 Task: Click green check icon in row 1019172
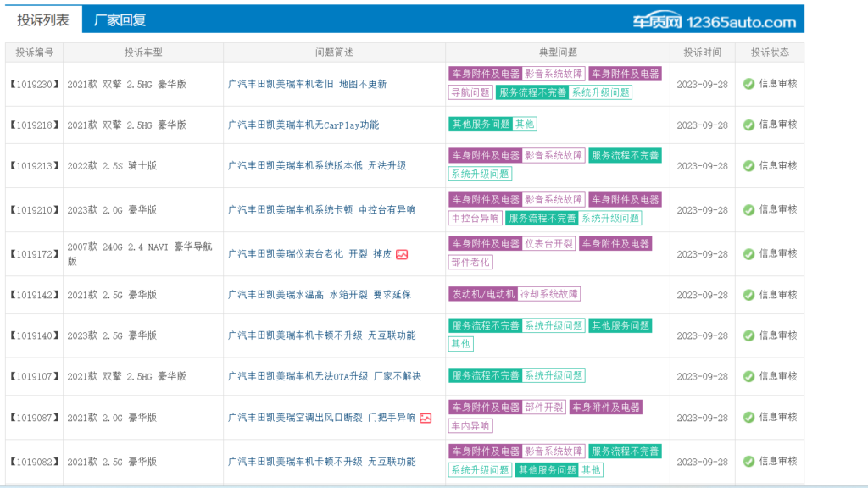[x=749, y=254]
